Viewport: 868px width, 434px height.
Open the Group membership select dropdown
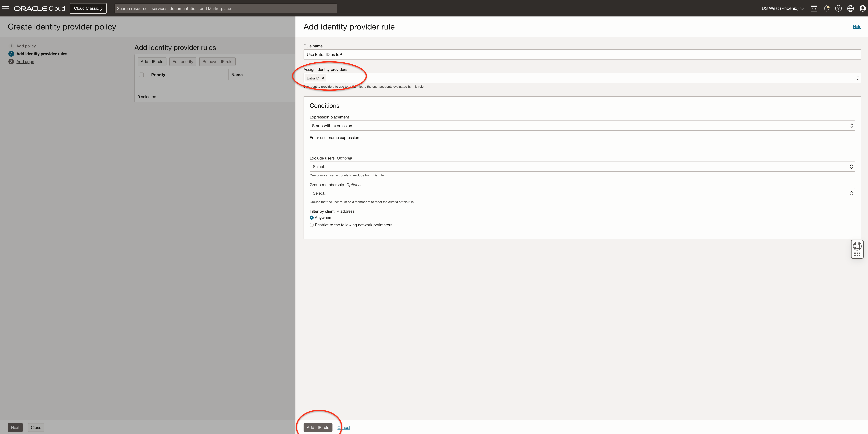(582, 193)
